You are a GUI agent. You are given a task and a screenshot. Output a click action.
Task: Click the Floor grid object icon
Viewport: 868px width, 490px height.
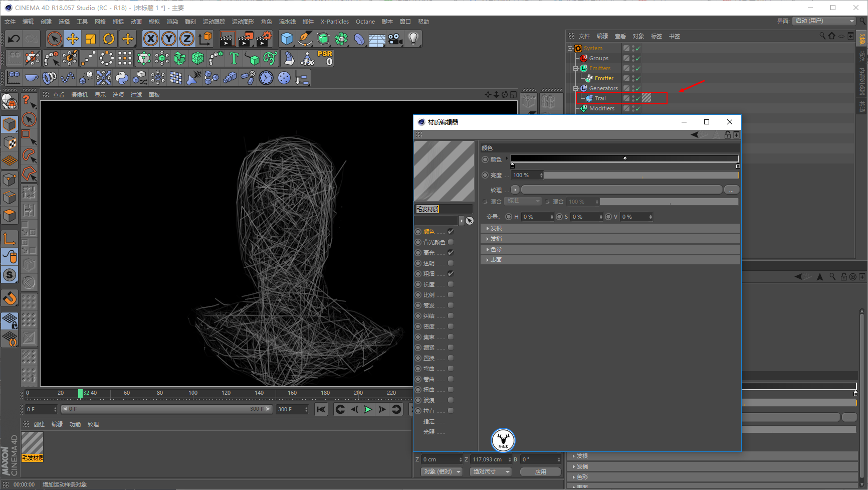tap(377, 39)
